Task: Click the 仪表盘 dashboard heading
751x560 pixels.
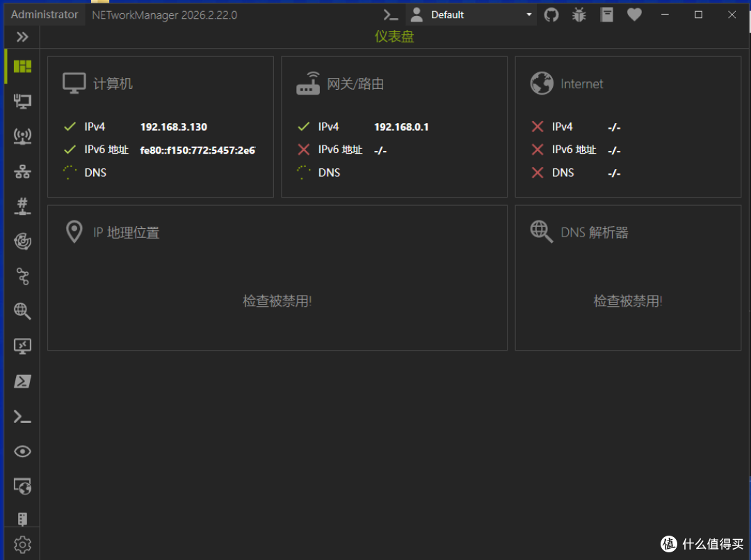Action: (394, 36)
